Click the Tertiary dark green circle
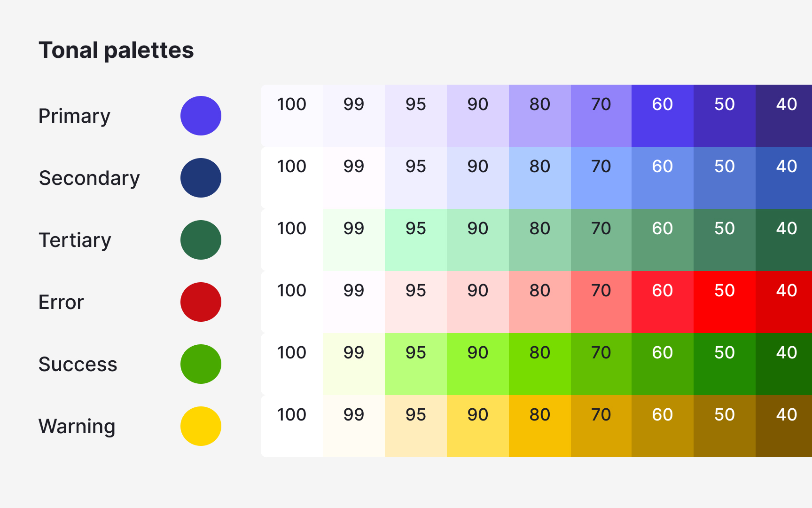The width and height of the screenshot is (812, 508). point(201,240)
